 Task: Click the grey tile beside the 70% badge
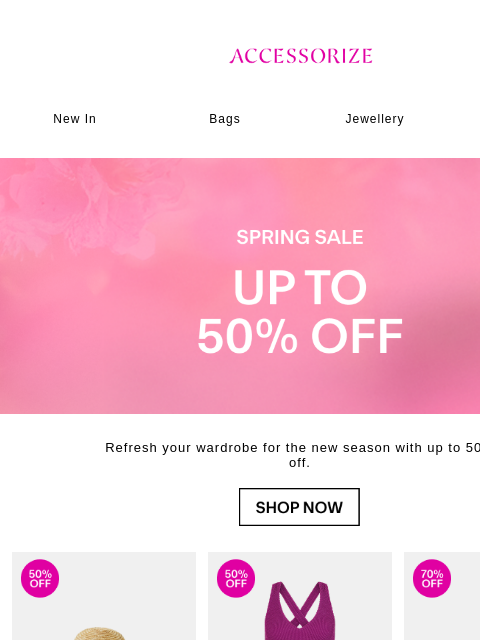click(x=467, y=596)
